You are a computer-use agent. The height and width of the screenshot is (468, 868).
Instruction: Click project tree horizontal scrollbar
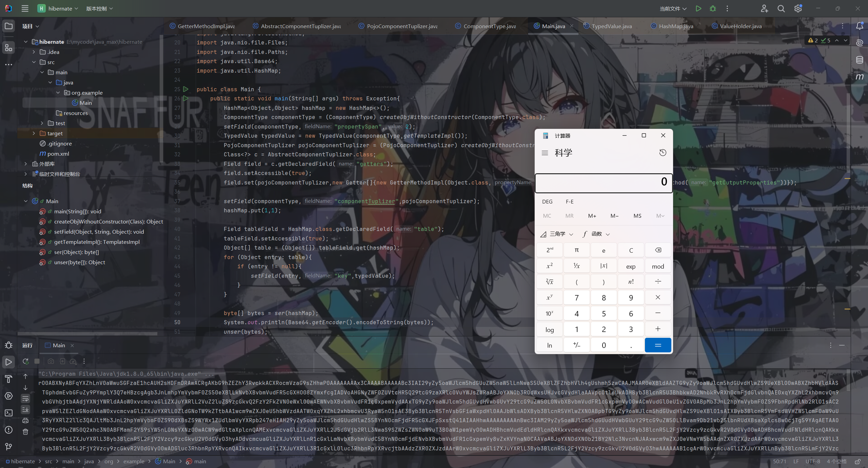[87, 334]
